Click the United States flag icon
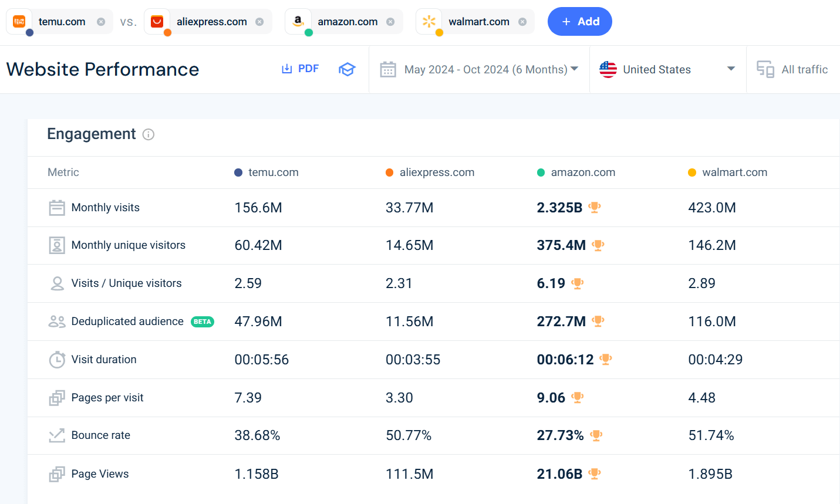Image resolution: width=840 pixels, height=504 pixels. point(608,69)
